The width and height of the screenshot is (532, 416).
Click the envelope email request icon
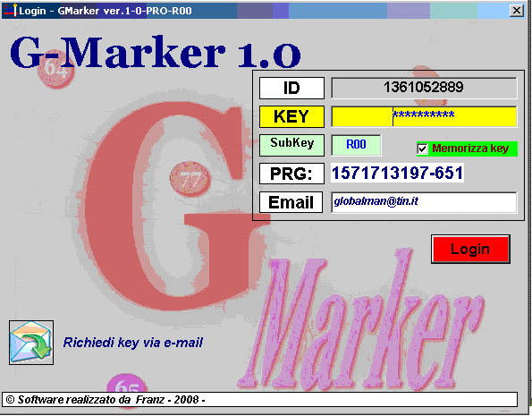pyautogui.click(x=31, y=343)
